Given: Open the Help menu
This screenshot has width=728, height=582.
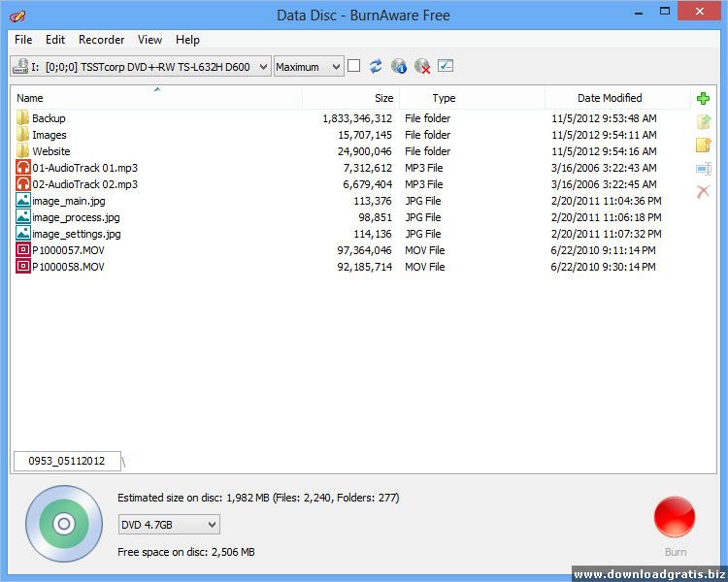Looking at the screenshot, I should click(187, 40).
